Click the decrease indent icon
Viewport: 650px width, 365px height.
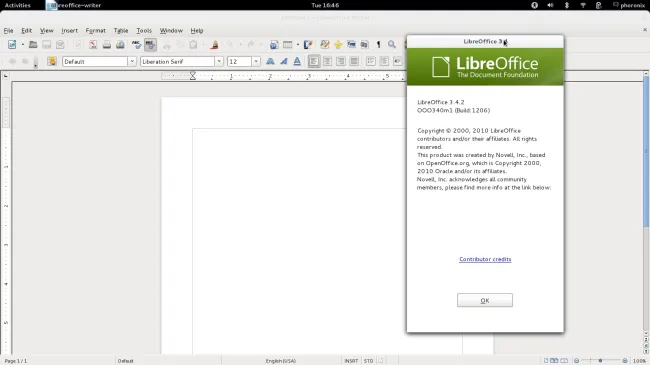398,61
